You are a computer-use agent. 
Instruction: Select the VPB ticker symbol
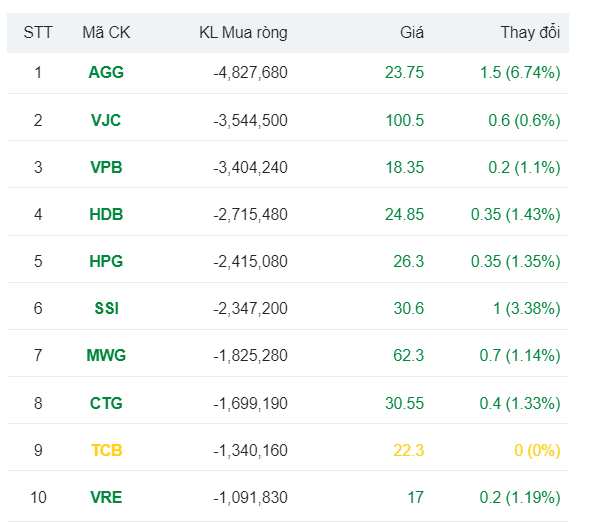point(106,168)
